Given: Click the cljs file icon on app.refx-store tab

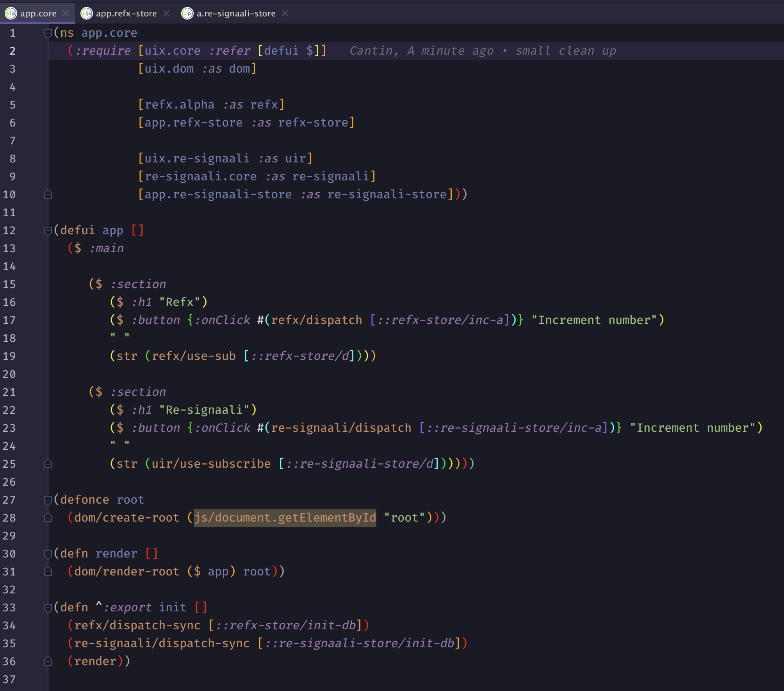Looking at the screenshot, I should 86,13.
